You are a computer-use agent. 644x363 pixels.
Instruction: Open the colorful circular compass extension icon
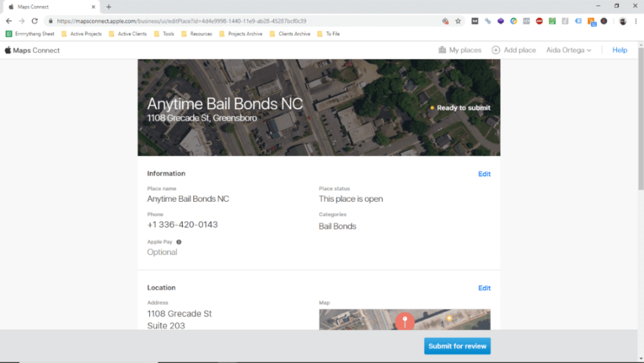[513, 21]
